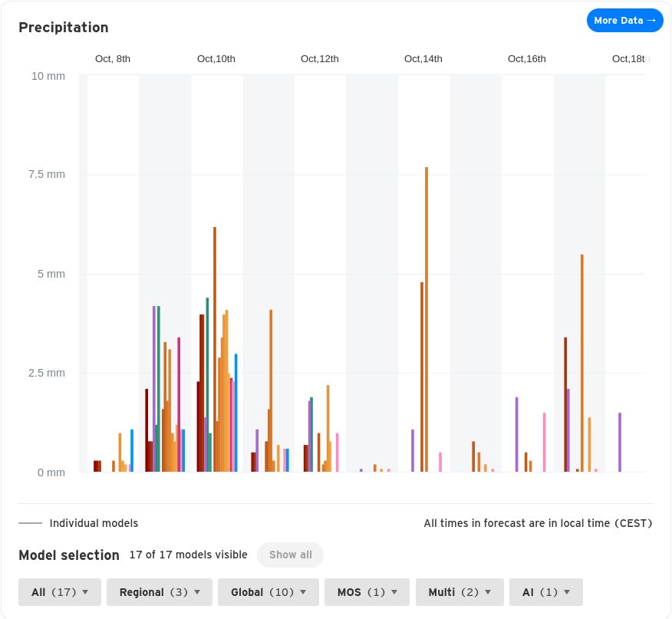Screen dimensions: 672x619
Task: Expand the All (17) models dropdown
Action: click(x=60, y=592)
